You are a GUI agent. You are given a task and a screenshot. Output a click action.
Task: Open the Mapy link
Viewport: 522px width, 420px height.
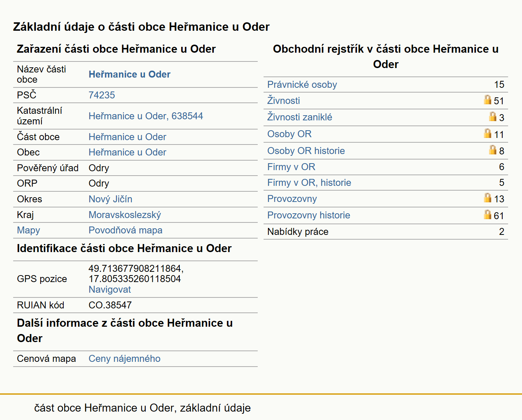tap(29, 230)
